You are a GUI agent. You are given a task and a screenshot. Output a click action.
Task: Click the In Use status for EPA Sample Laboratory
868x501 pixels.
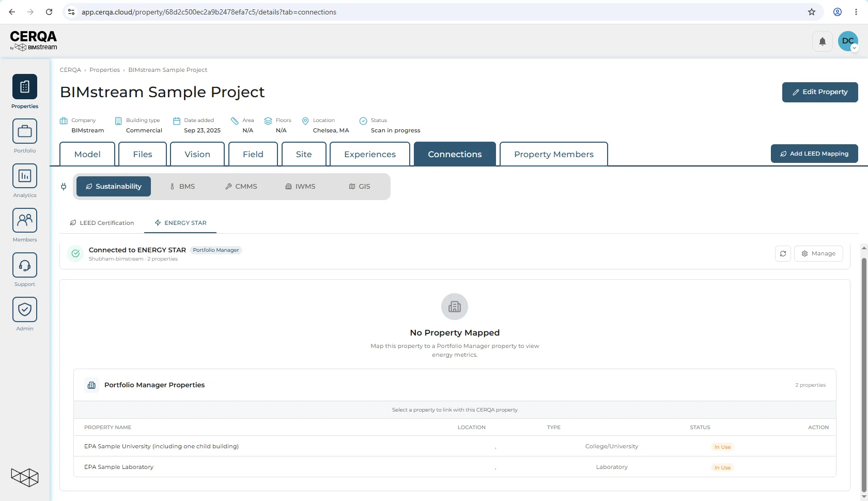point(722,467)
